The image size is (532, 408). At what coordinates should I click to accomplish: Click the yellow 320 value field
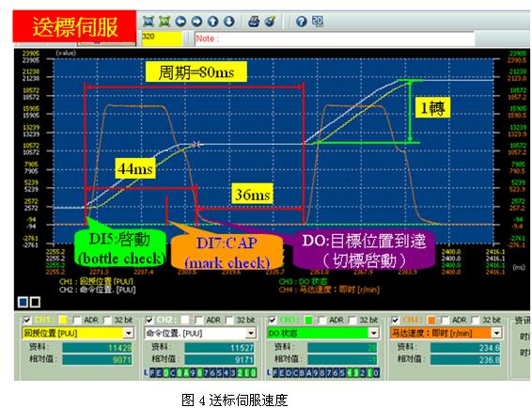click(x=162, y=39)
